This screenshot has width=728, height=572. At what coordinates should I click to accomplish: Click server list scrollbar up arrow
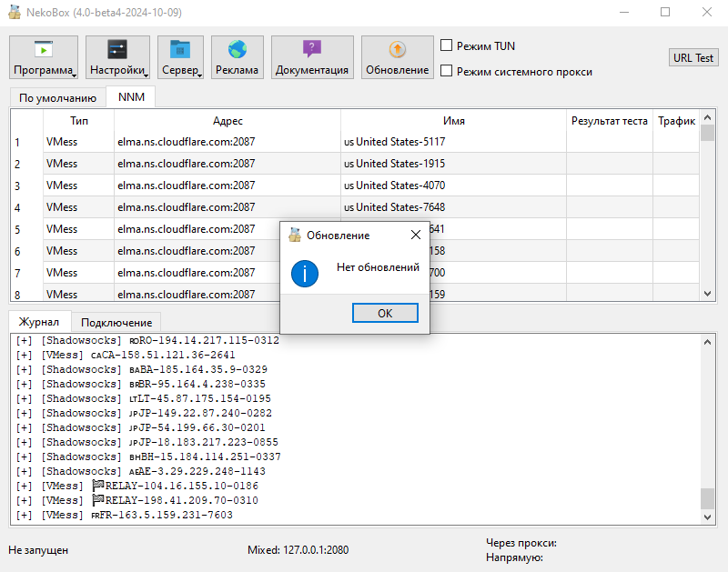[x=707, y=117]
